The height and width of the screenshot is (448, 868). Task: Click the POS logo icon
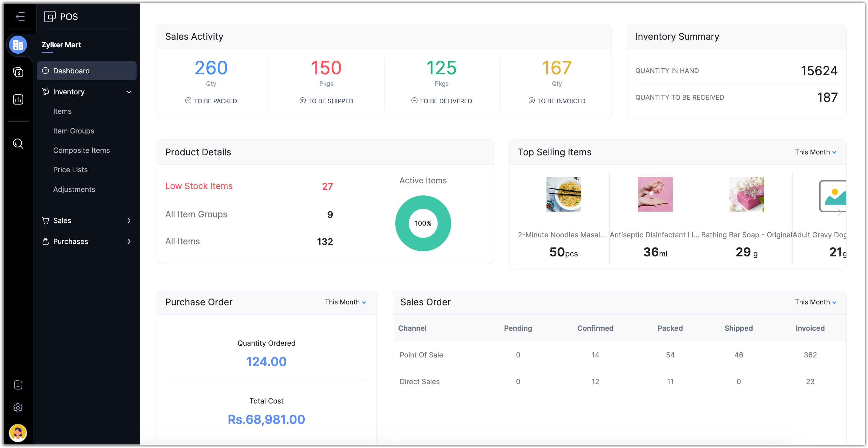click(50, 17)
